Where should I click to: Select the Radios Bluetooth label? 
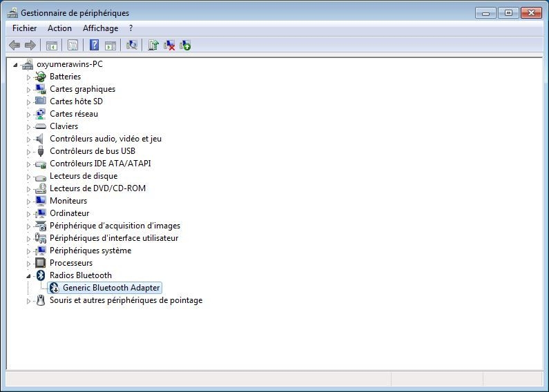click(81, 275)
